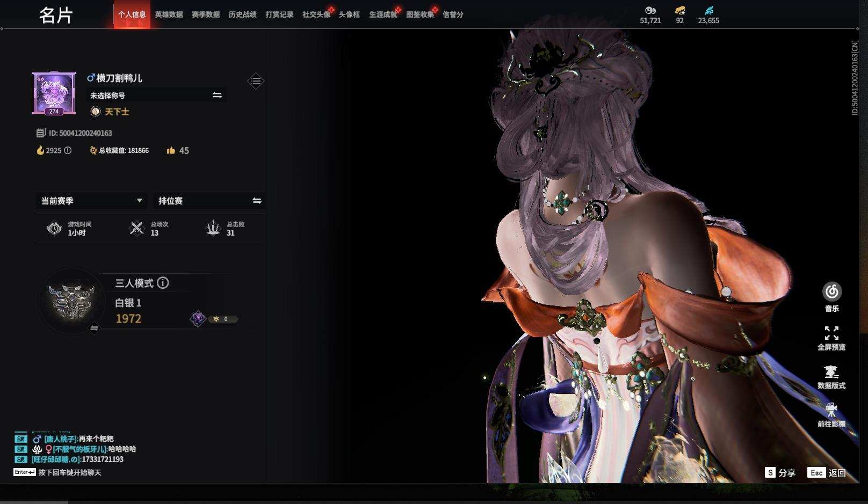Click the chat message 哈哈哈哈

point(122,449)
